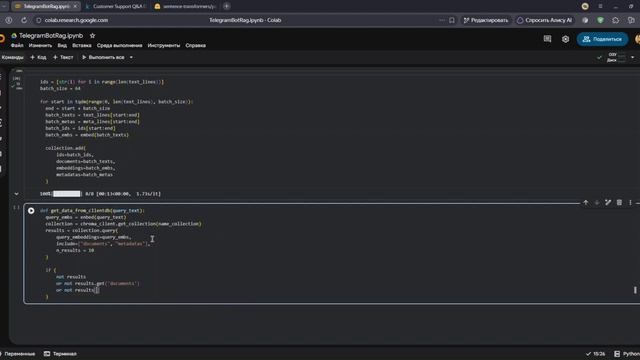Screen dimensions: 640x360
Task: Open the Вид menu
Action: click(x=62, y=46)
